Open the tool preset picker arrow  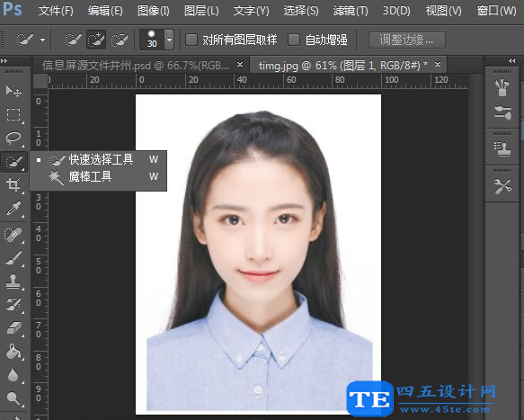pos(42,40)
